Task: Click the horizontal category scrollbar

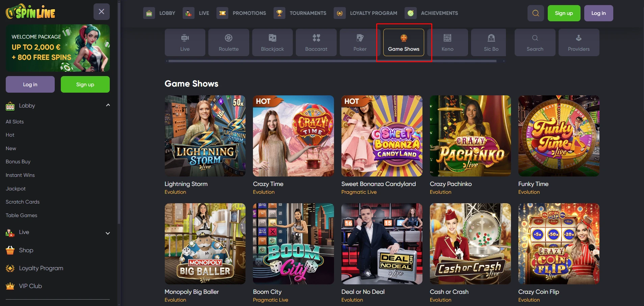Action: click(332, 61)
